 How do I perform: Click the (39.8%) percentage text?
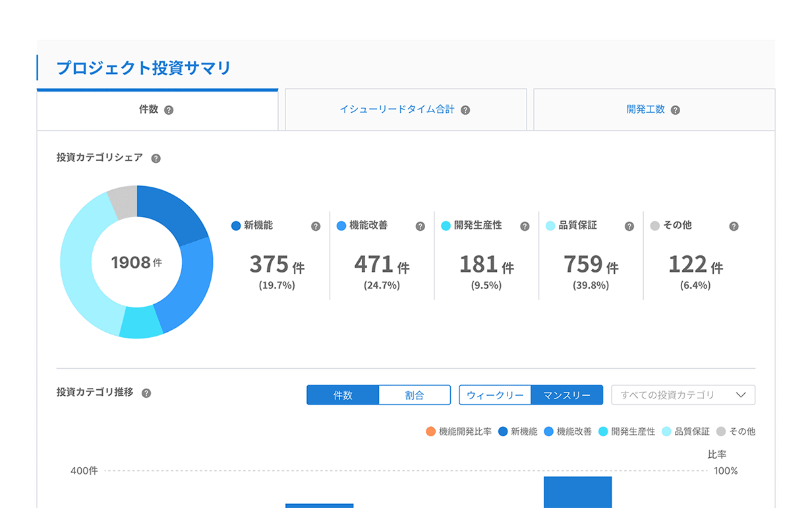point(591,286)
